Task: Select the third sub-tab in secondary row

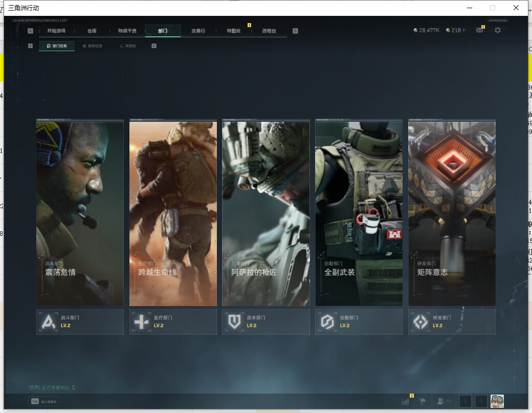Action: 128,46
